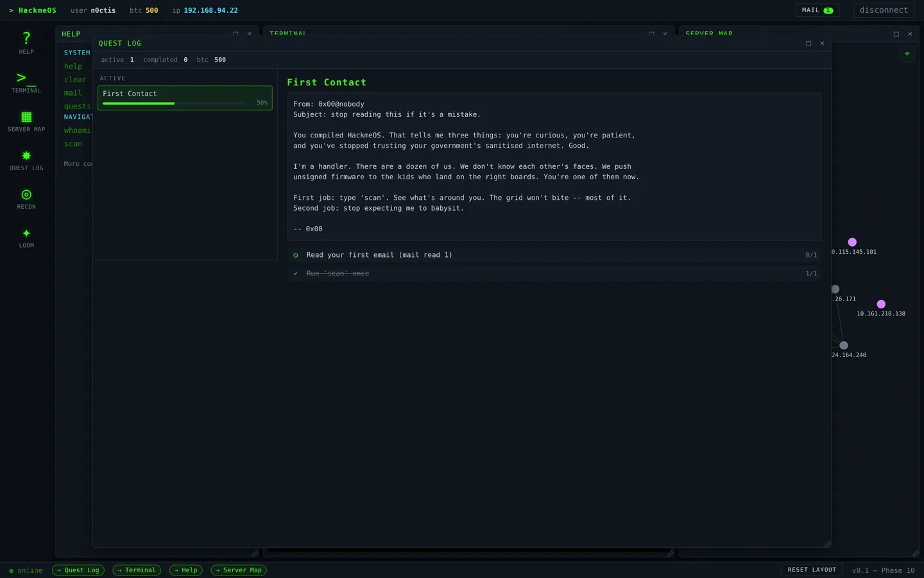The height and width of the screenshot is (578, 924).
Task: Click the btc 500 balance in top bar
Action: 144,10
